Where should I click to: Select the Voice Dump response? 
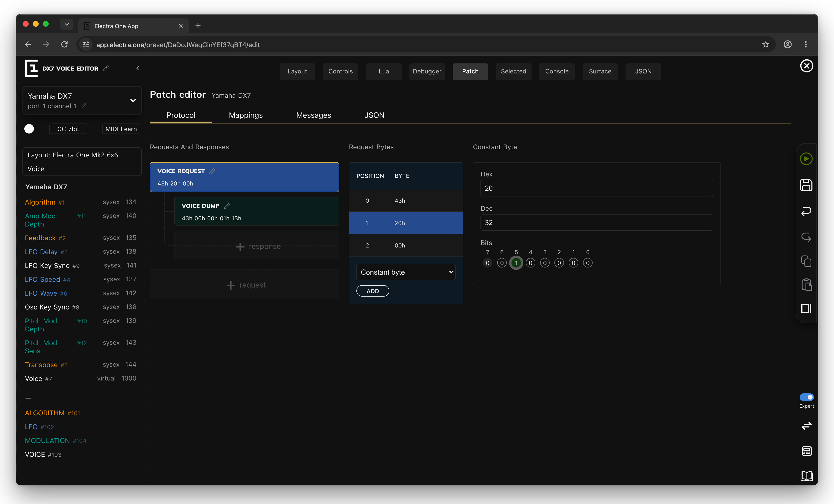pos(256,212)
